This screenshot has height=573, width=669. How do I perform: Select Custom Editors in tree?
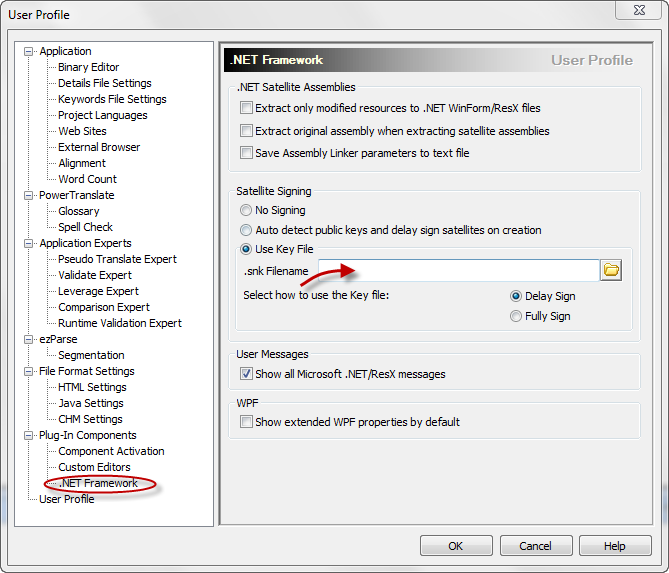tap(94, 467)
